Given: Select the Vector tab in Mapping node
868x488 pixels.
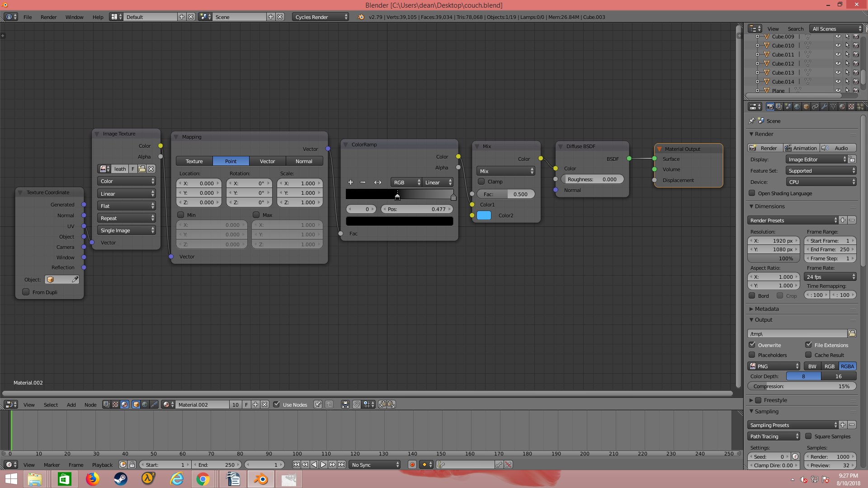Looking at the screenshot, I should (267, 161).
